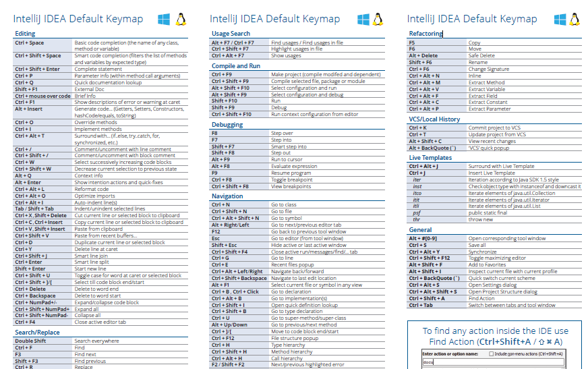
Task: Click the Linux penguin on the Usage Search page
Action: coord(378,19)
